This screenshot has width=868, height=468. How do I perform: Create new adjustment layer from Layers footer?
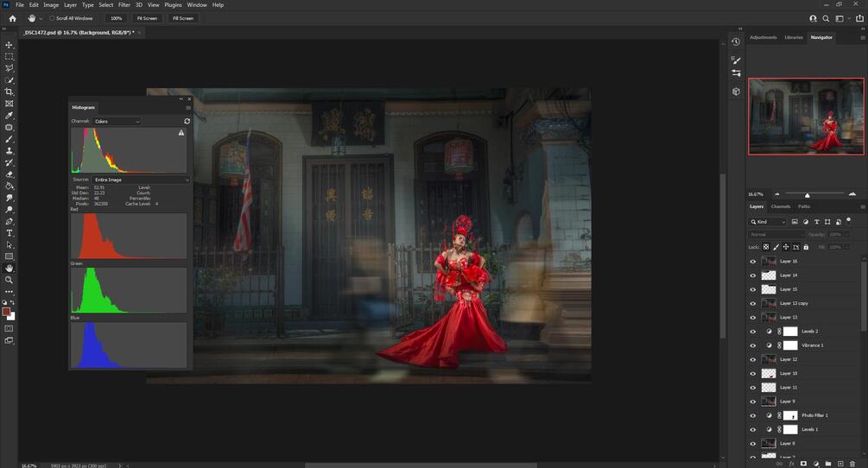[816, 464]
